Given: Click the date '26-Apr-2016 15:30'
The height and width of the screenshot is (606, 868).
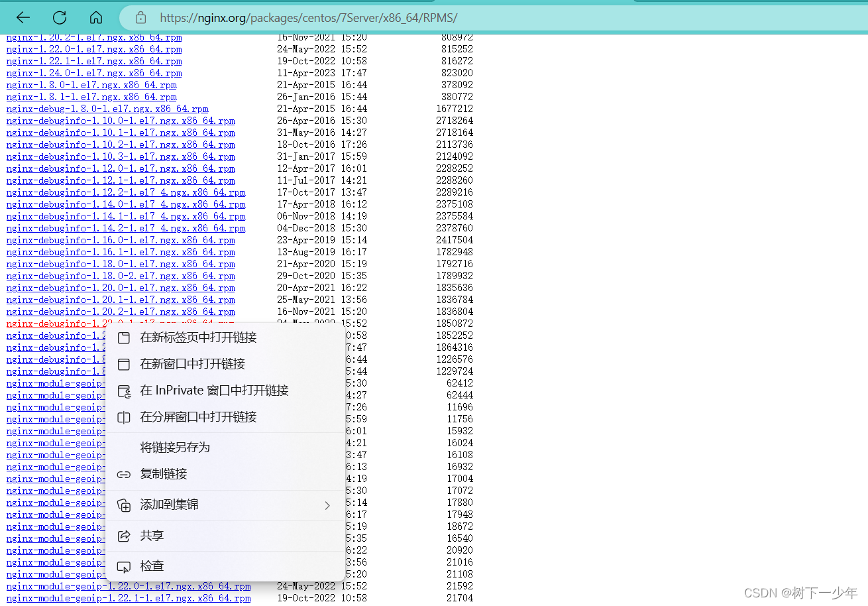Looking at the screenshot, I should pyautogui.click(x=322, y=121).
